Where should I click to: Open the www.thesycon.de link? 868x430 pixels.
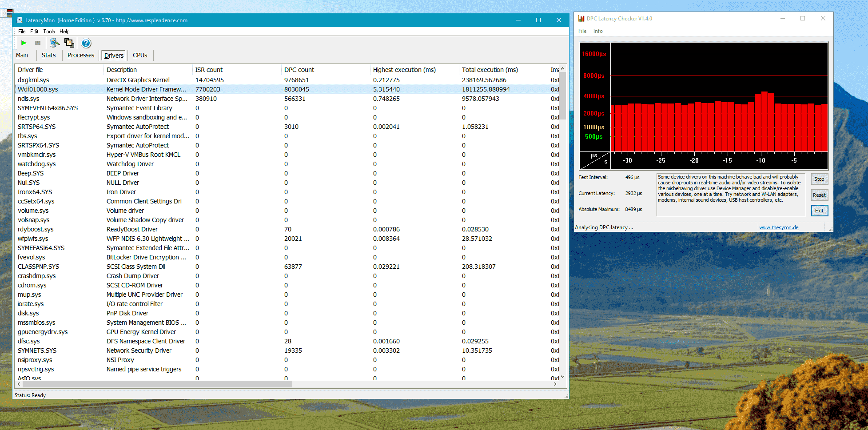click(779, 227)
